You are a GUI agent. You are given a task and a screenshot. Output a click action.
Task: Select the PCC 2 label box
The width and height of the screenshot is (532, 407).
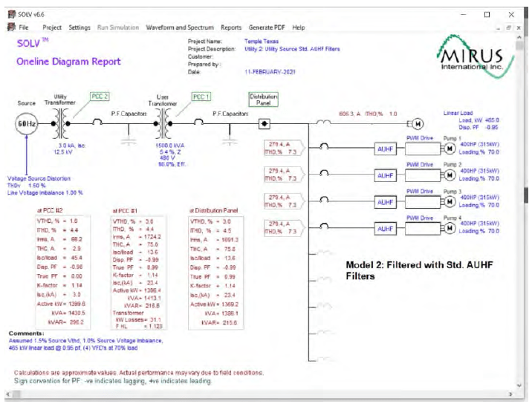(x=100, y=97)
